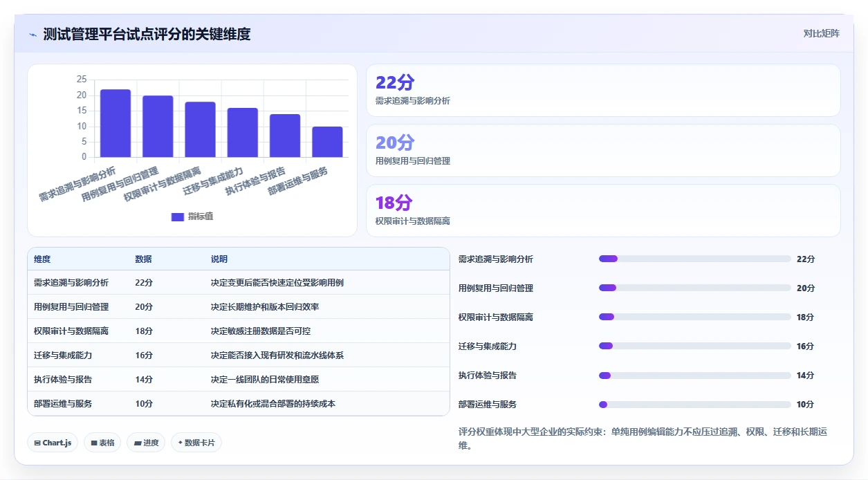The width and height of the screenshot is (868, 480).
Task: Click the 16分 table cell
Action: pyautogui.click(x=145, y=356)
